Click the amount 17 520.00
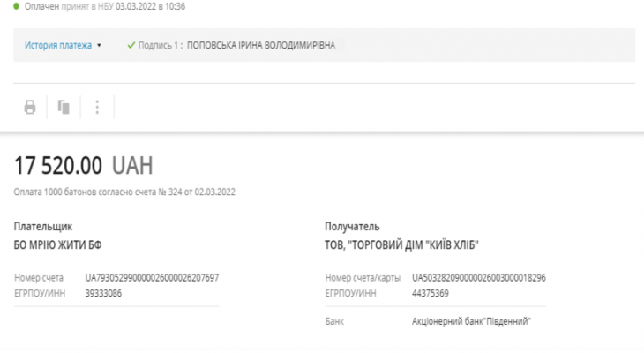Viewport: 644px width, 353px height. pyautogui.click(x=58, y=166)
